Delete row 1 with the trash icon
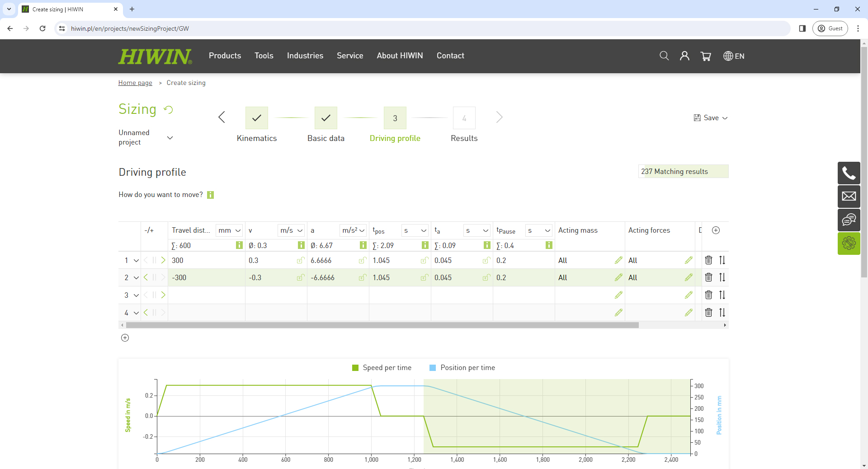The width and height of the screenshot is (868, 469). tap(708, 260)
